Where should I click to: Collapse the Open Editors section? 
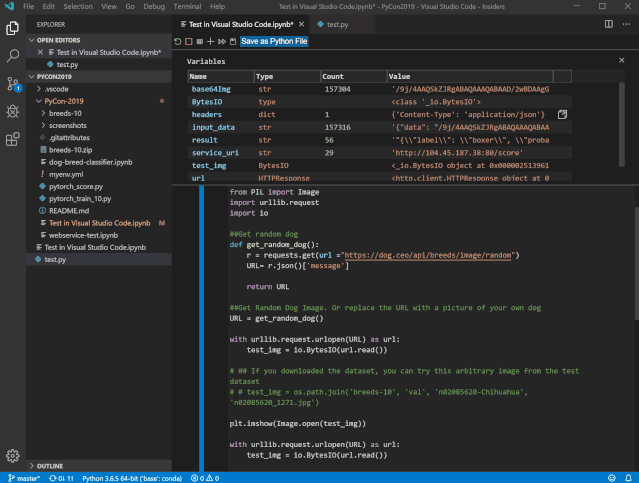[60, 40]
